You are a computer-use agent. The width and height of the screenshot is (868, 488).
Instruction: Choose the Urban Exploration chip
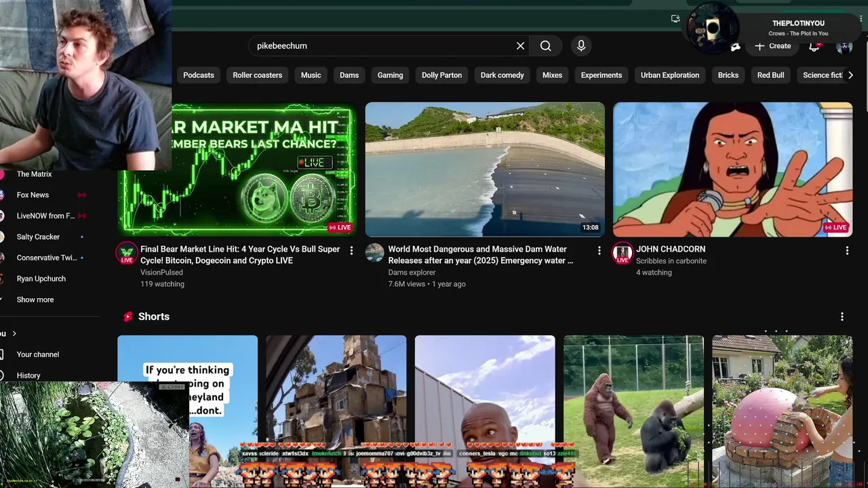coord(670,75)
